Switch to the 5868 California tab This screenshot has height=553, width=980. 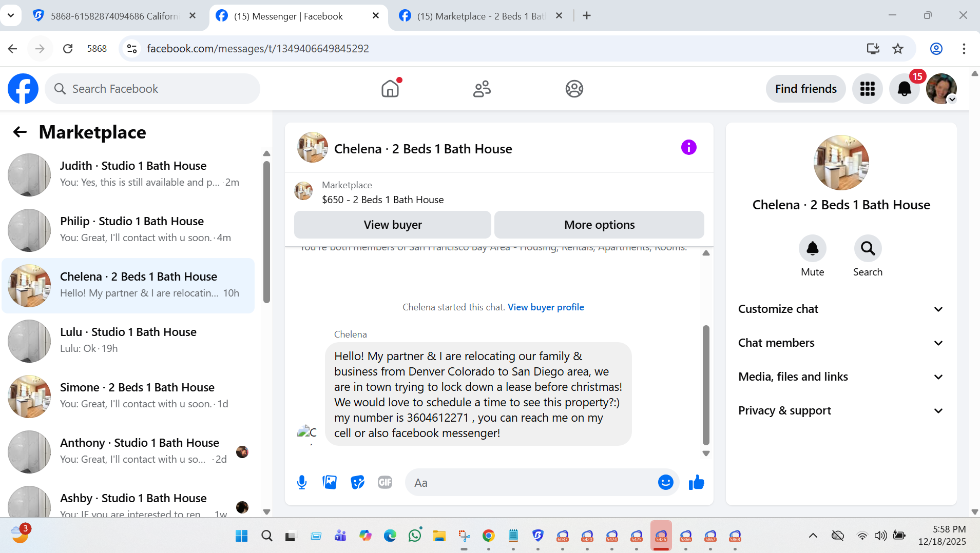[x=113, y=16]
